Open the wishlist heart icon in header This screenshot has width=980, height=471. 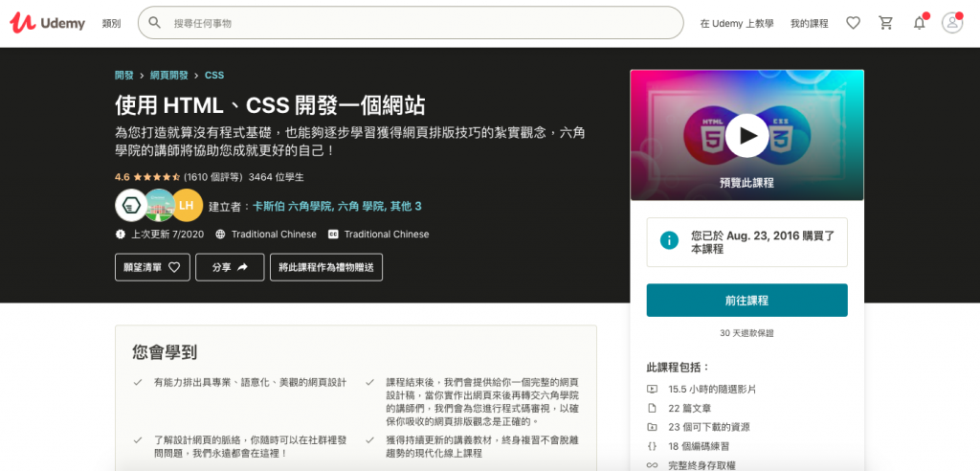pos(853,23)
